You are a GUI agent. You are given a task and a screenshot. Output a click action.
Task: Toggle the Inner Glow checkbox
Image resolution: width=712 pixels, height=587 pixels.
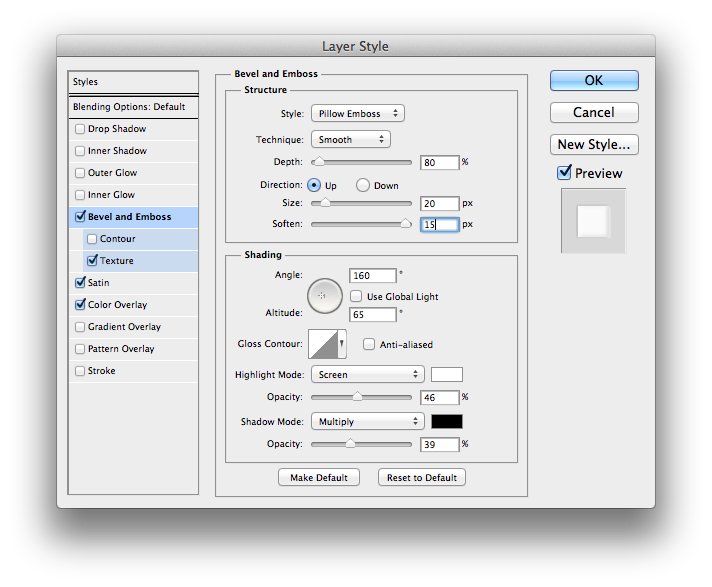click(80, 195)
